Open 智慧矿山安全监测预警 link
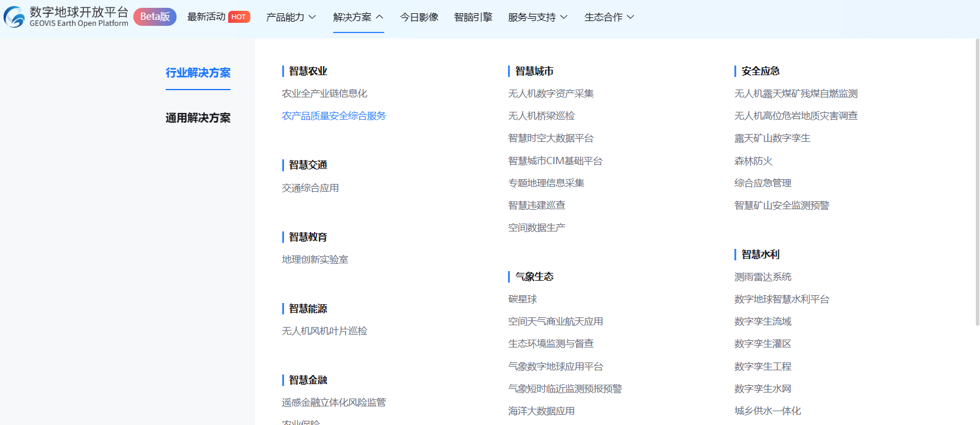The image size is (980, 425). coord(782,206)
